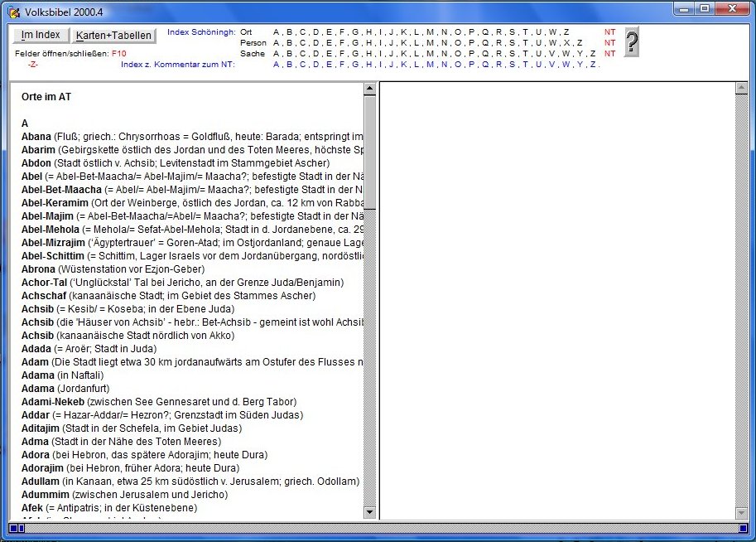Open letter X in the Person index row
Viewport: 756px width, 542px height.
point(566,42)
